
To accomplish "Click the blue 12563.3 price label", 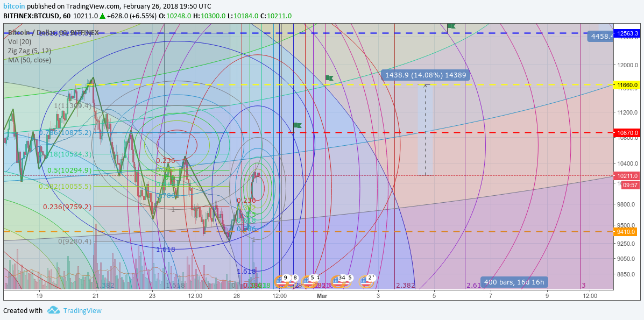I will point(626,33).
